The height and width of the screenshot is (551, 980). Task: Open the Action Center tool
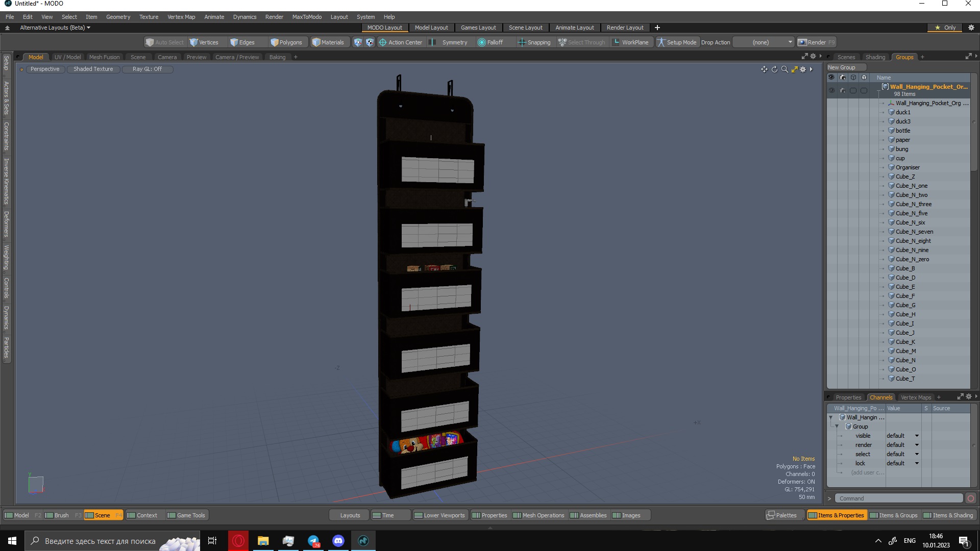[401, 42]
